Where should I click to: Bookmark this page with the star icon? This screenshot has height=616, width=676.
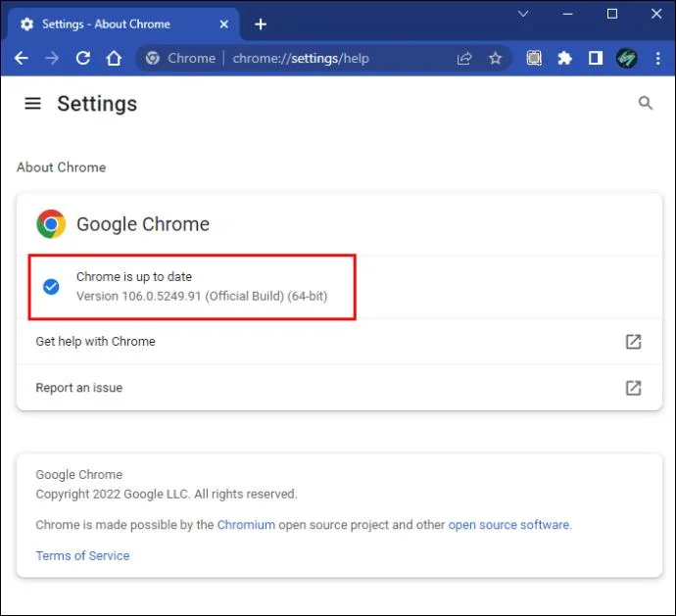tap(495, 59)
